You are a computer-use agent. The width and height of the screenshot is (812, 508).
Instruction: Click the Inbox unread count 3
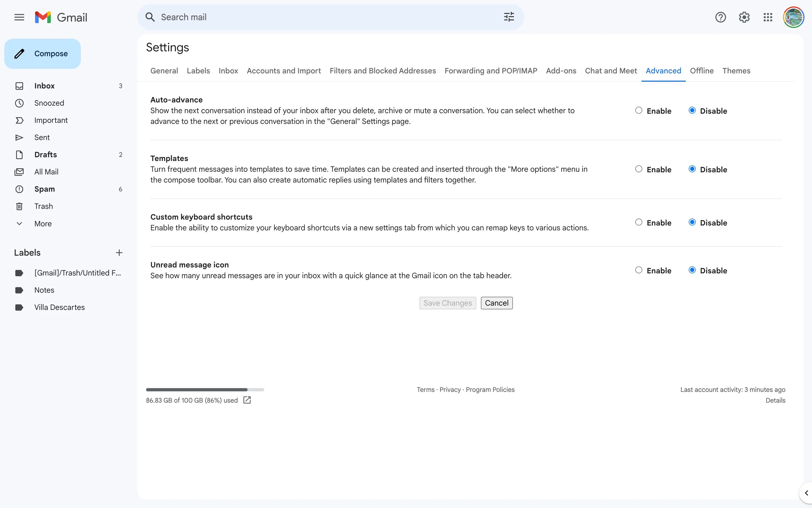[121, 86]
